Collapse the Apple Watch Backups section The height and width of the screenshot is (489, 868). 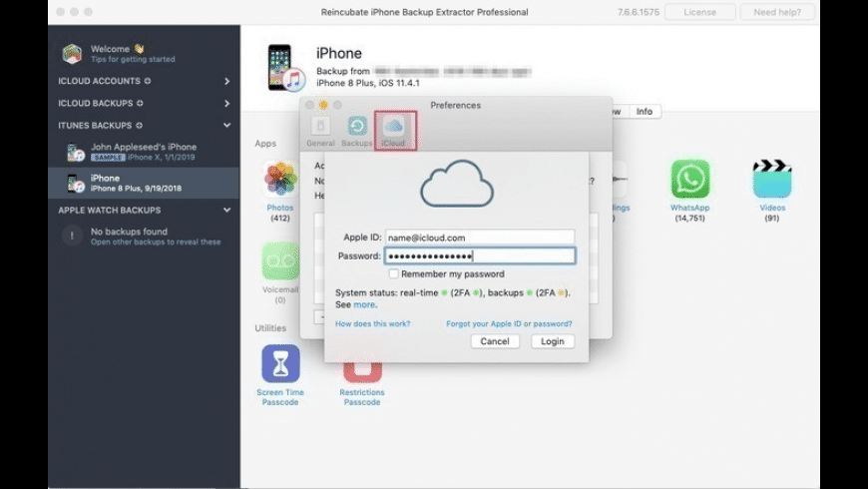coord(226,210)
